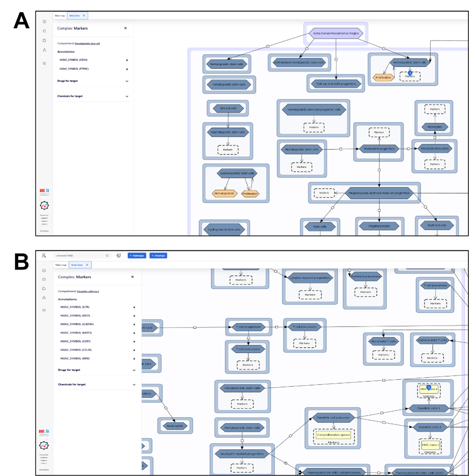Click the Submaps button

137,256
